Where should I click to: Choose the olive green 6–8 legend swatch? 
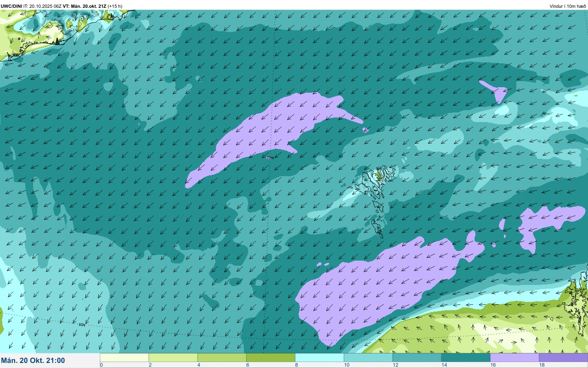271,357
